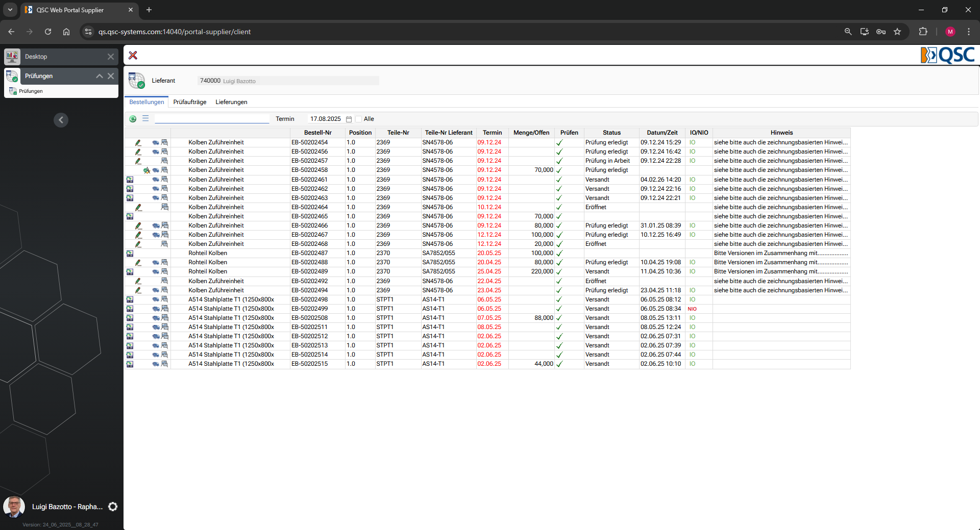Open the message icon for EB-50202515

point(164,364)
